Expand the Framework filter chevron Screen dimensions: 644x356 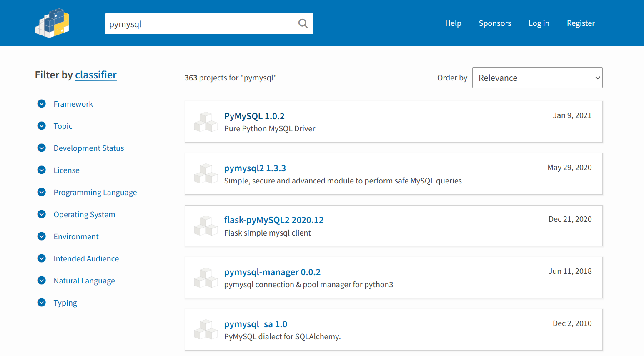point(42,104)
